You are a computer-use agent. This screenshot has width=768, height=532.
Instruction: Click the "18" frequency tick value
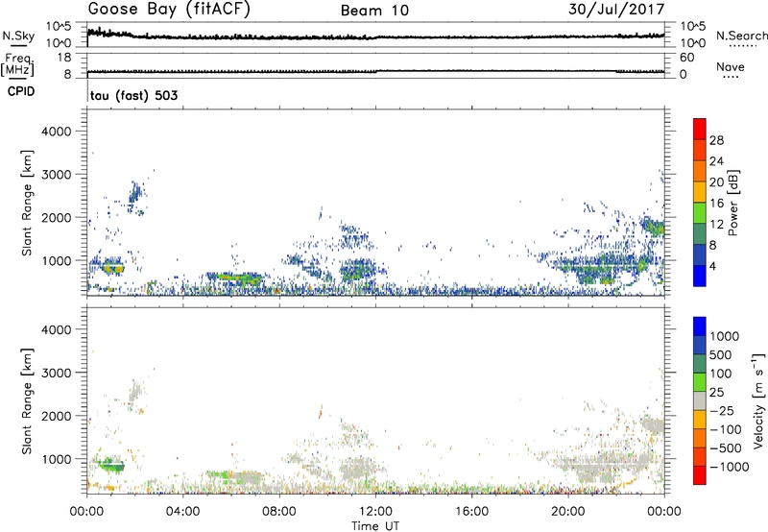click(63, 58)
